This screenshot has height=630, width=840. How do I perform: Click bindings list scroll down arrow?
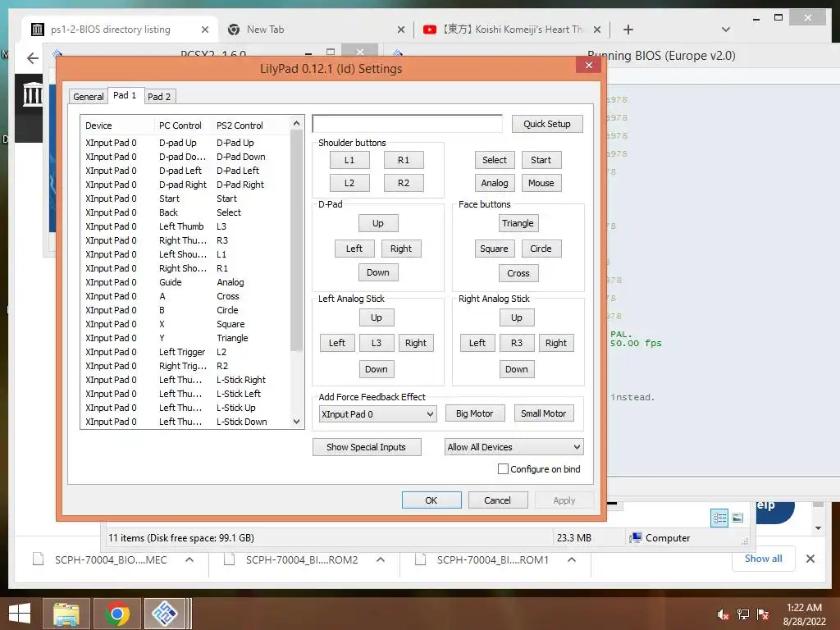coord(296,422)
